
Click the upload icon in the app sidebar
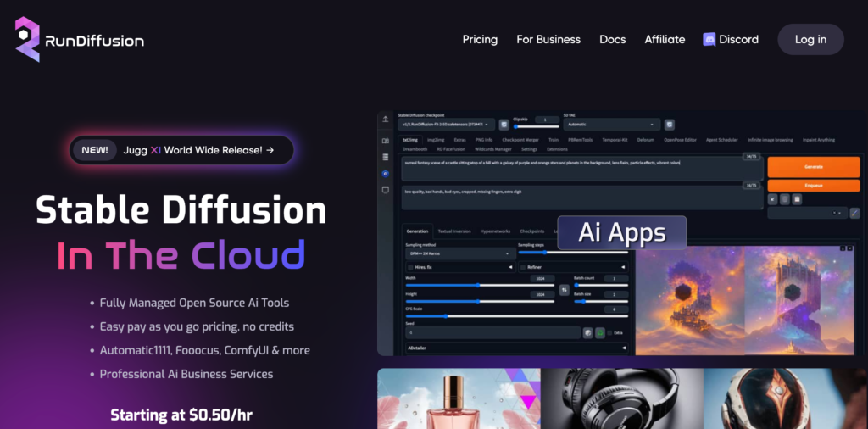pyautogui.click(x=386, y=119)
